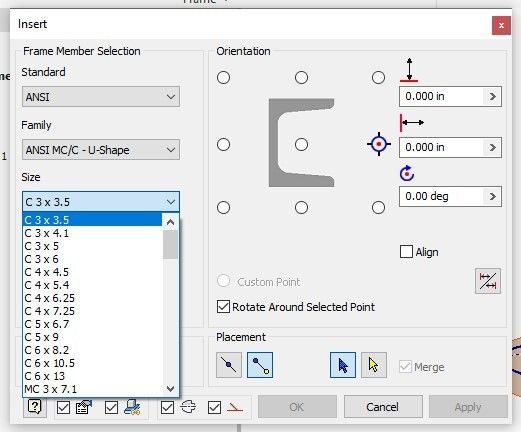
Task: Activate yellow arrow selection tool
Action: click(374, 365)
